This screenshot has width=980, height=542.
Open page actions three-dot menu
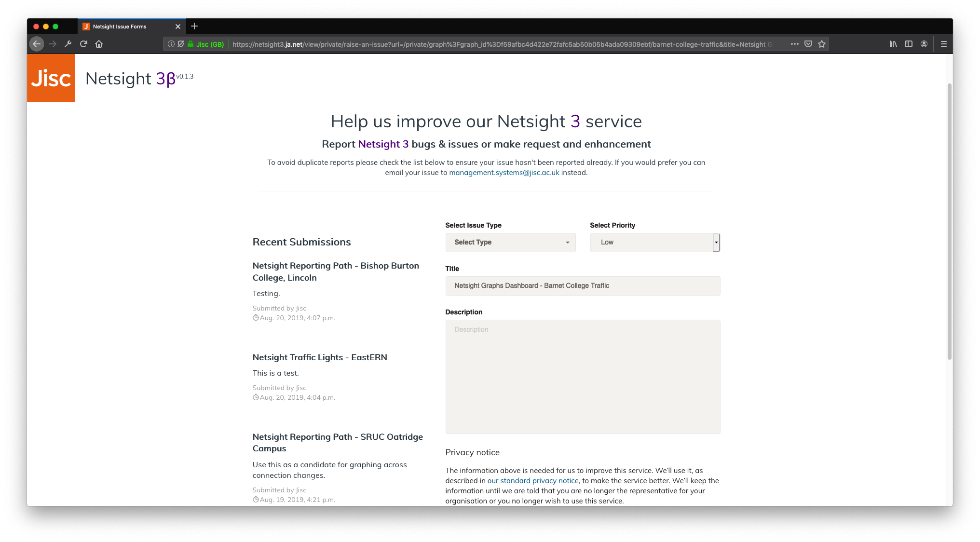point(795,44)
